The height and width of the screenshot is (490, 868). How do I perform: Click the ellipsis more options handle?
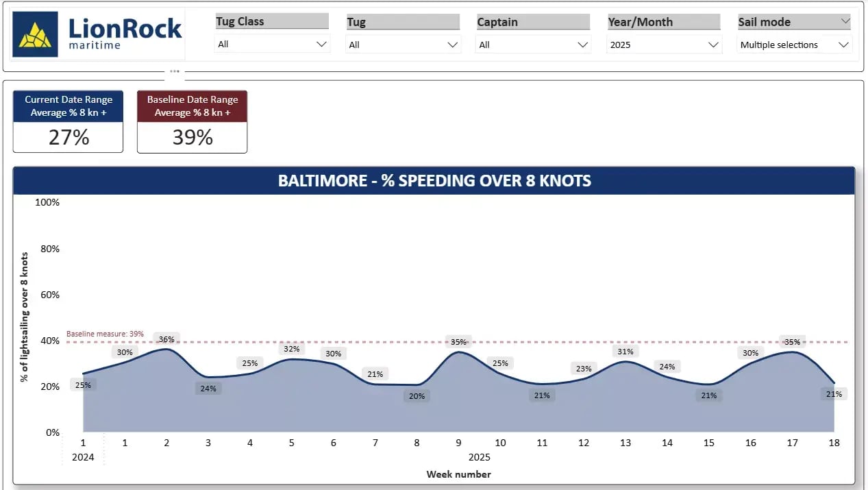pos(175,71)
